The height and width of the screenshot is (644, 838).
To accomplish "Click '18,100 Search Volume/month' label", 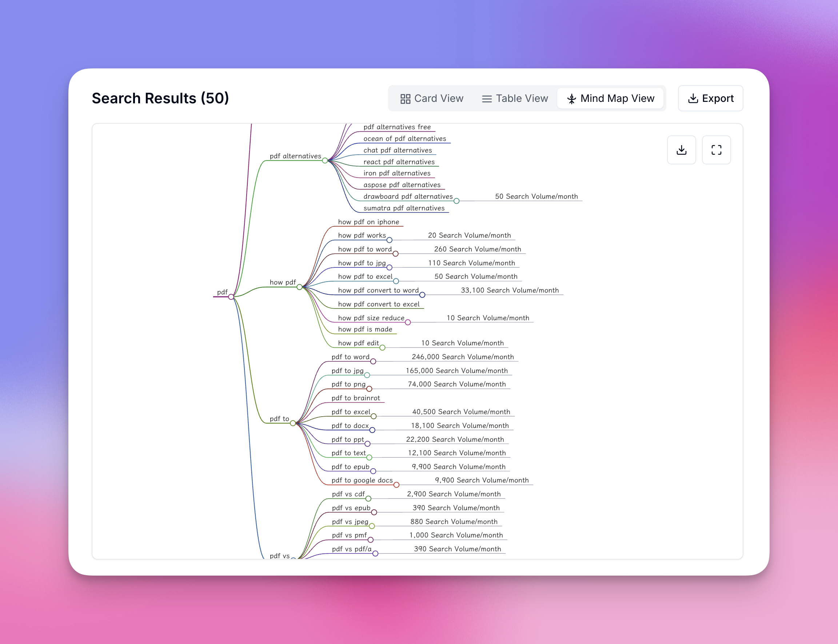I will (x=460, y=426).
